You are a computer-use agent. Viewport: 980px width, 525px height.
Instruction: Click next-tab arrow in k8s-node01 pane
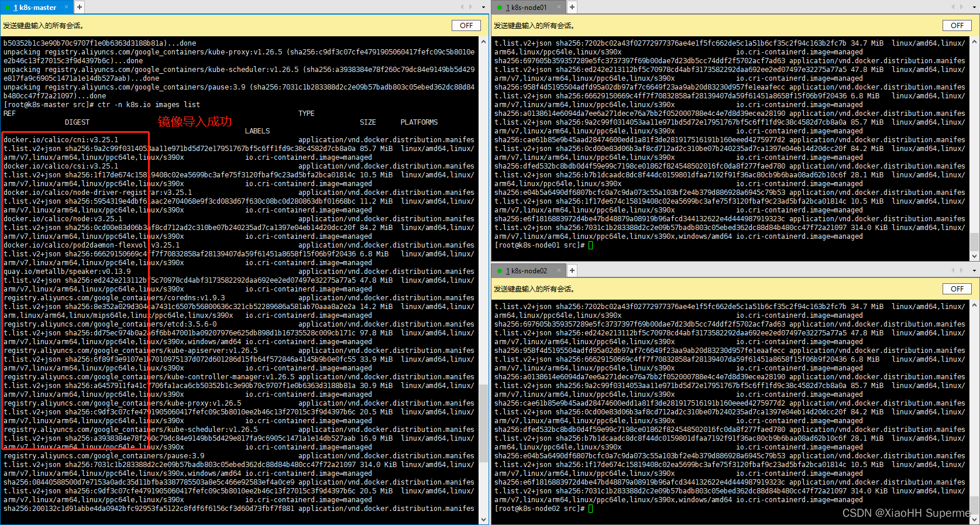click(962, 7)
